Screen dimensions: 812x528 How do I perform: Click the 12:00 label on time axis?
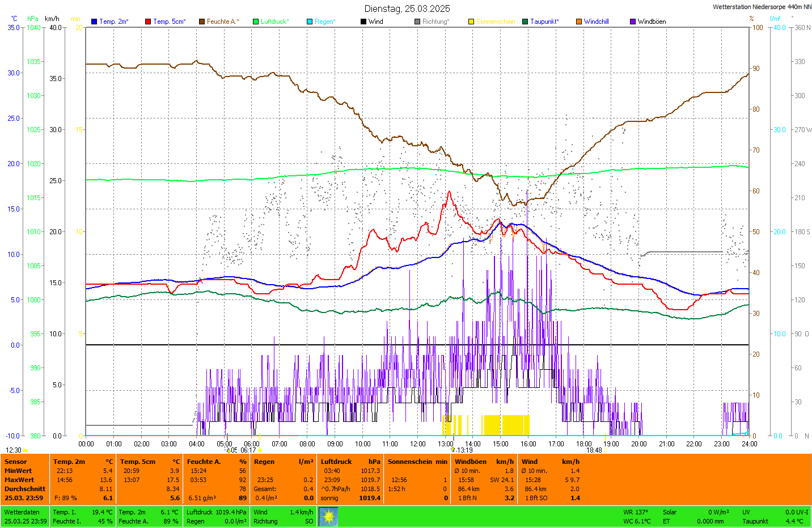[418, 444]
